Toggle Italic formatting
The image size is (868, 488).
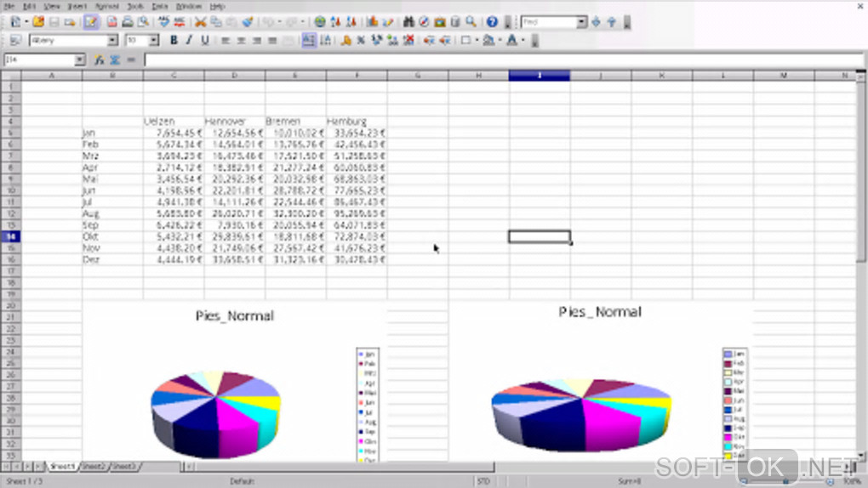[189, 41]
